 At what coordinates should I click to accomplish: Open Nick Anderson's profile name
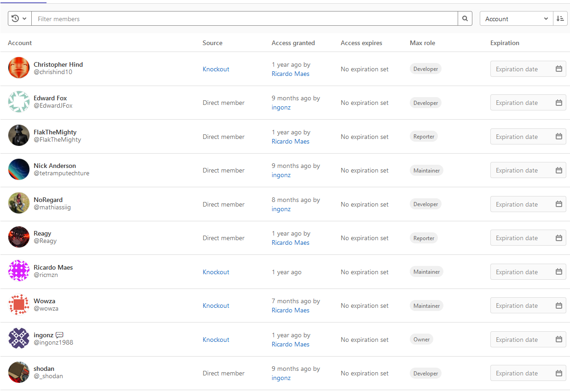(55, 166)
